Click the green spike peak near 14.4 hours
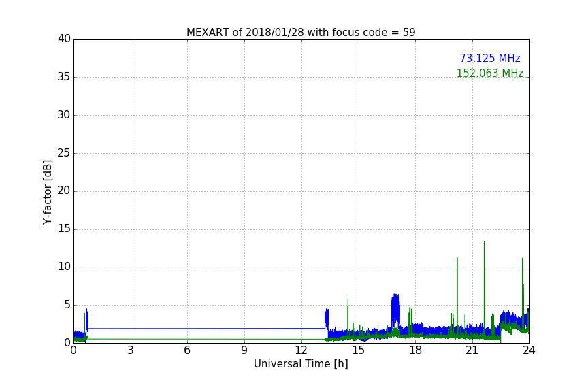The width and height of the screenshot is (588, 392). point(348,300)
